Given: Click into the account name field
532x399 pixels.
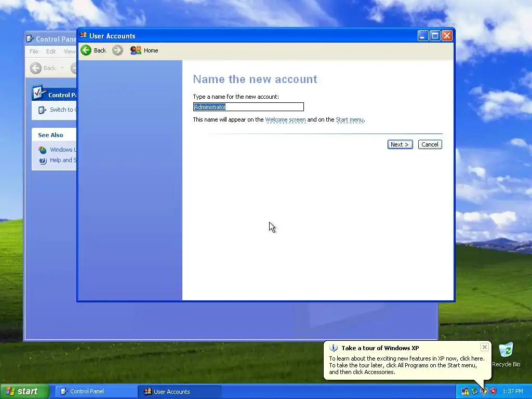Looking at the screenshot, I should pyautogui.click(x=248, y=107).
